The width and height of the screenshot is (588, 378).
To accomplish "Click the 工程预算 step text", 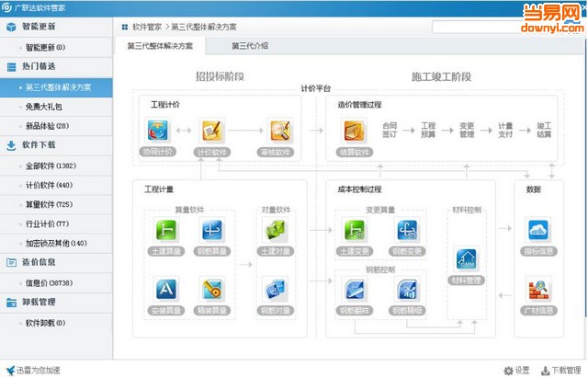I will pyautogui.click(x=428, y=130).
